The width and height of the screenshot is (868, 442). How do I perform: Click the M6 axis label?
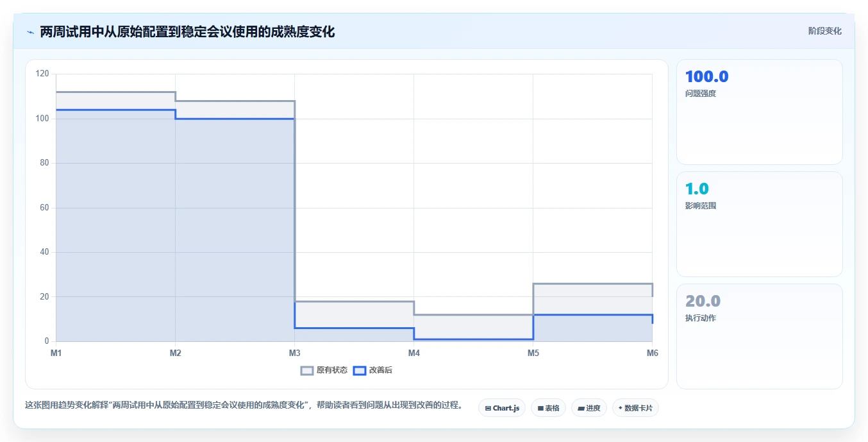pos(652,353)
